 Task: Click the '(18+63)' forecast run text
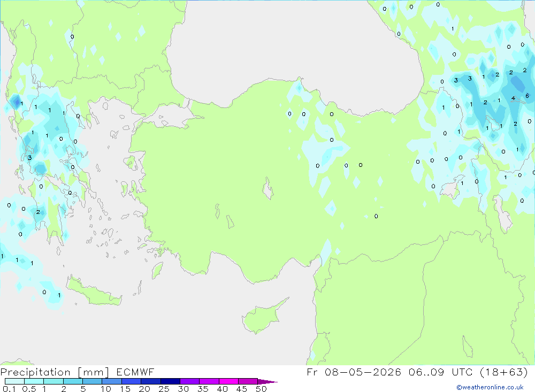pos(504,372)
